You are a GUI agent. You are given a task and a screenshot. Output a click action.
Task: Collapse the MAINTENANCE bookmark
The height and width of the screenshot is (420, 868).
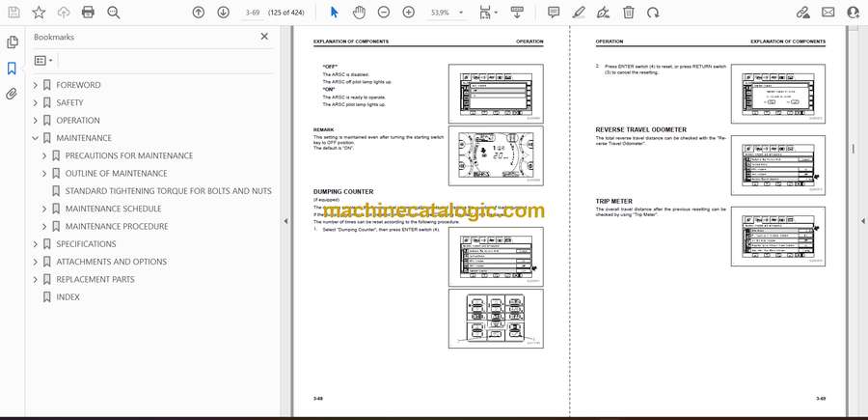tap(36, 138)
